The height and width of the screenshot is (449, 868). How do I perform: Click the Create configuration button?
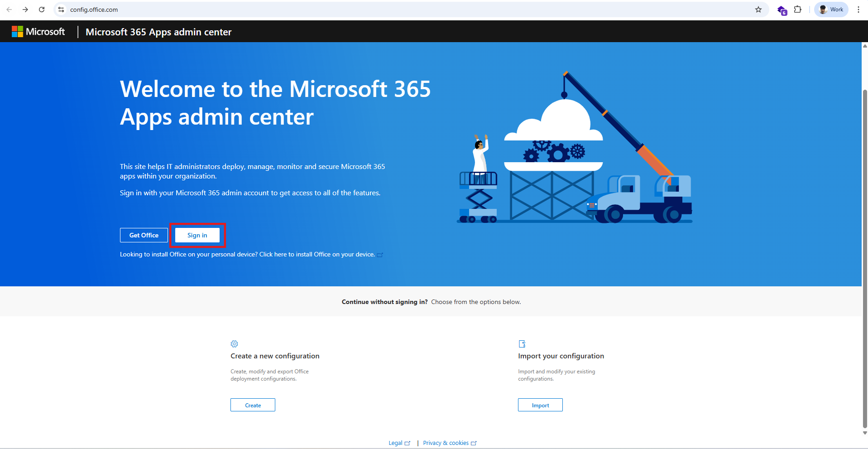(x=253, y=405)
